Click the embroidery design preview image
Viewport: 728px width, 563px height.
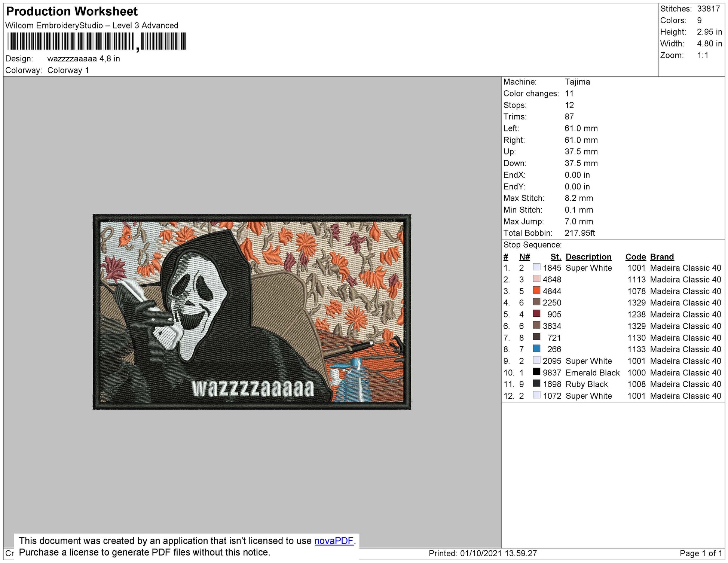click(252, 312)
